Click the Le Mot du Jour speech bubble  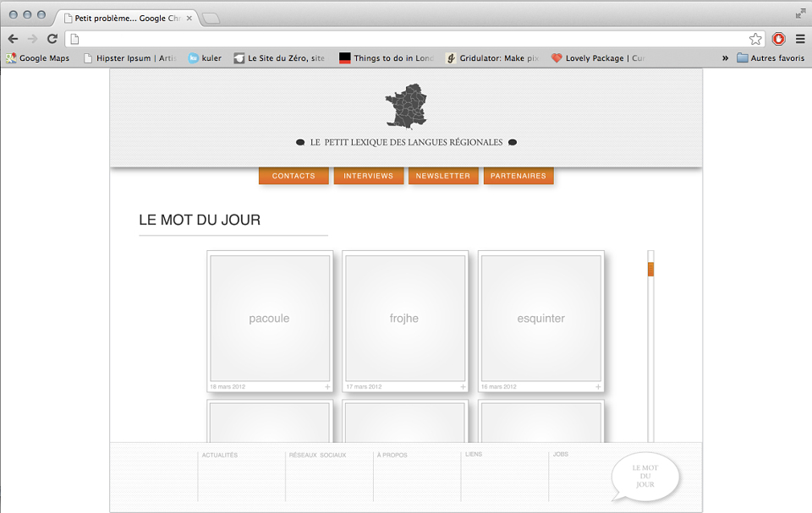point(645,477)
